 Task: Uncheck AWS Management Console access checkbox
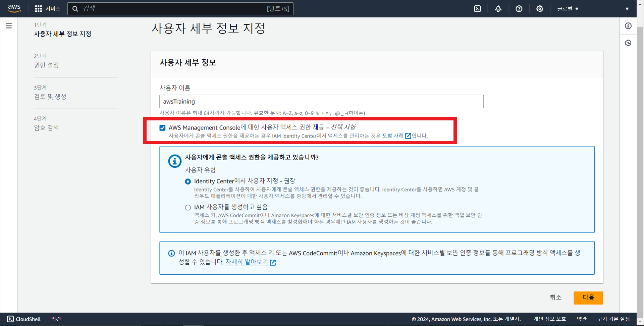tap(162, 128)
